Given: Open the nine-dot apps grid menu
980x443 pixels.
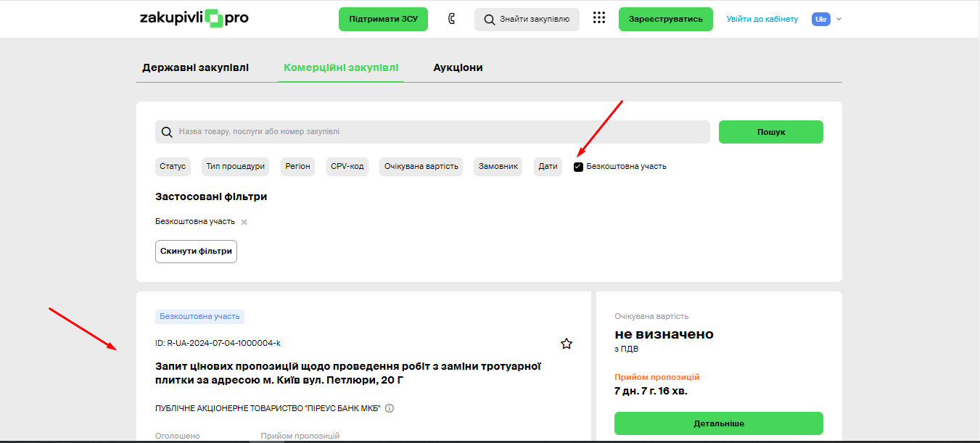Looking at the screenshot, I should click(598, 19).
